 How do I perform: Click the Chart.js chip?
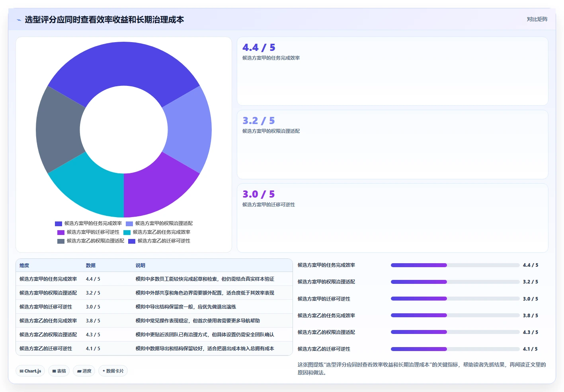[x=30, y=371]
